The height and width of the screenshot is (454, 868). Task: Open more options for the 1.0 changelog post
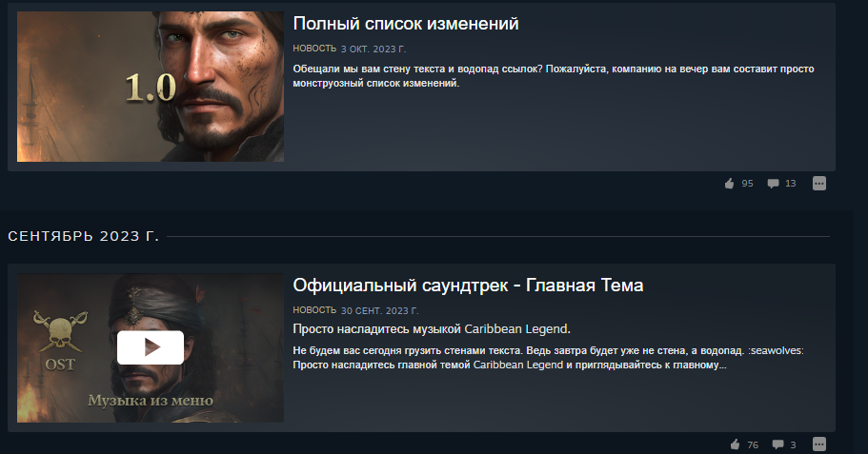pos(819,183)
